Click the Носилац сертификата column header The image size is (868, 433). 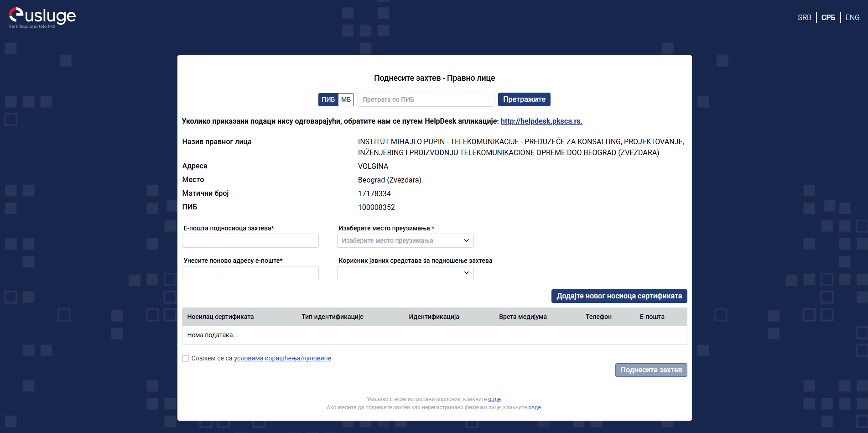coord(220,317)
